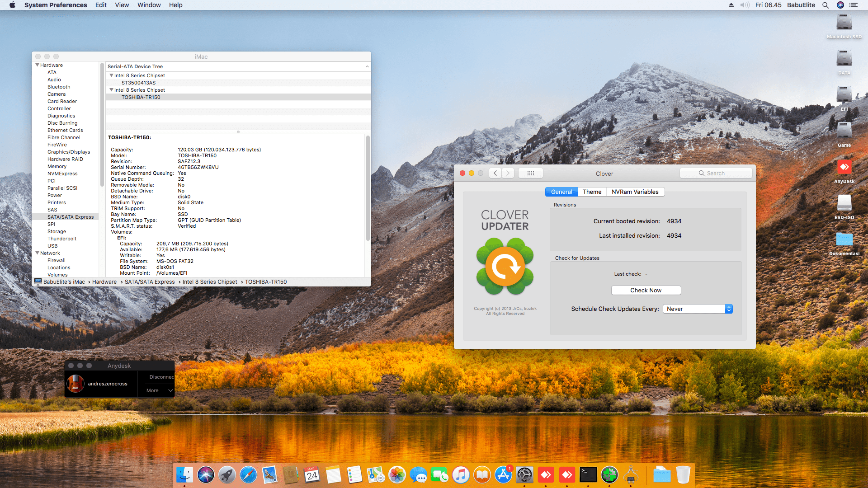Click the Clover Search field
The width and height of the screenshot is (868, 488).
(x=716, y=173)
